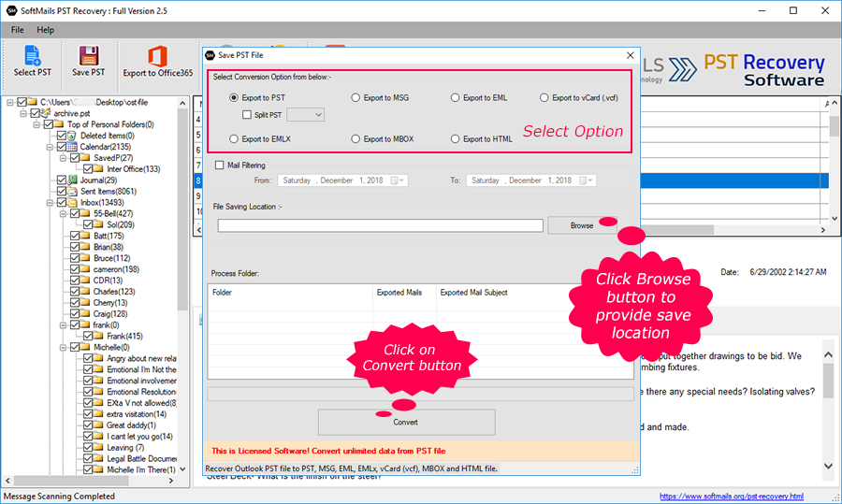Toggle the Batt(175) folder checkbox
The width and height of the screenshot is (842, 504).
75,236
